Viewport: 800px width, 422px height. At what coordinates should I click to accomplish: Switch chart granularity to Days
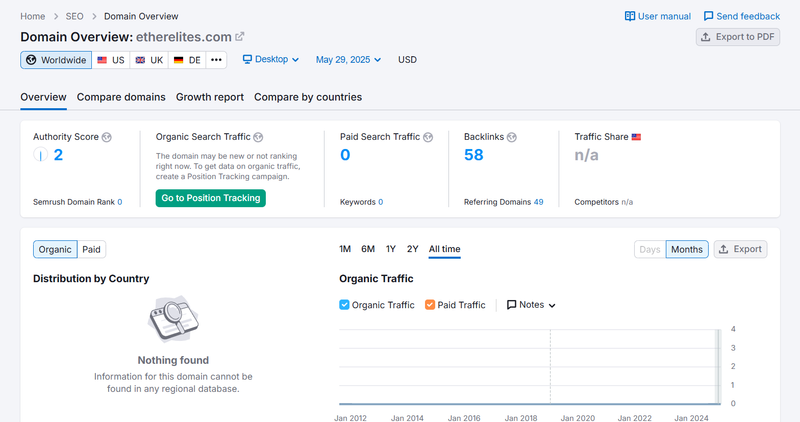click(x=649, y=250)
